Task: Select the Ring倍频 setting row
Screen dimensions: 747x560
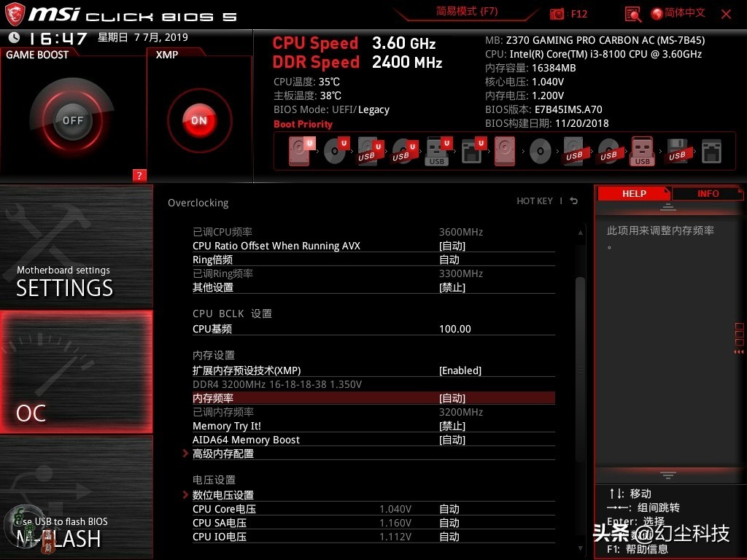Action: 373,260
